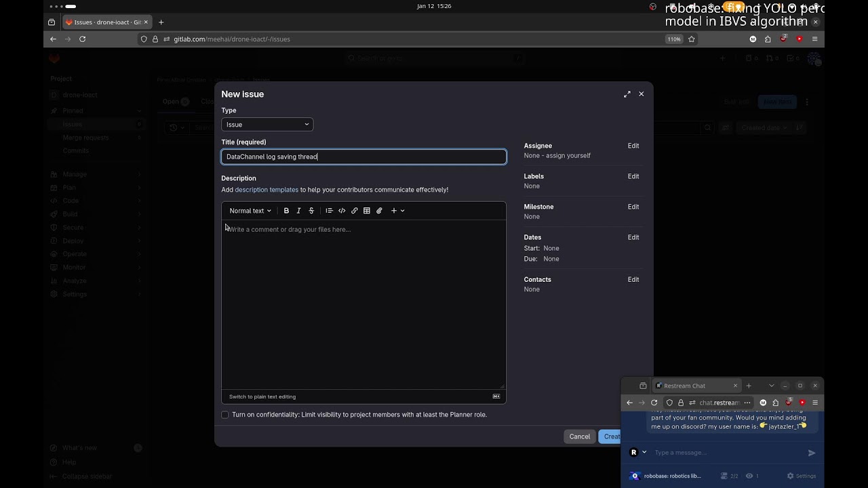Viewport: 868px width, 488px height.
Task: Open the hamburger menu in Restream Chat window
Action: click(x=815, y=403)
